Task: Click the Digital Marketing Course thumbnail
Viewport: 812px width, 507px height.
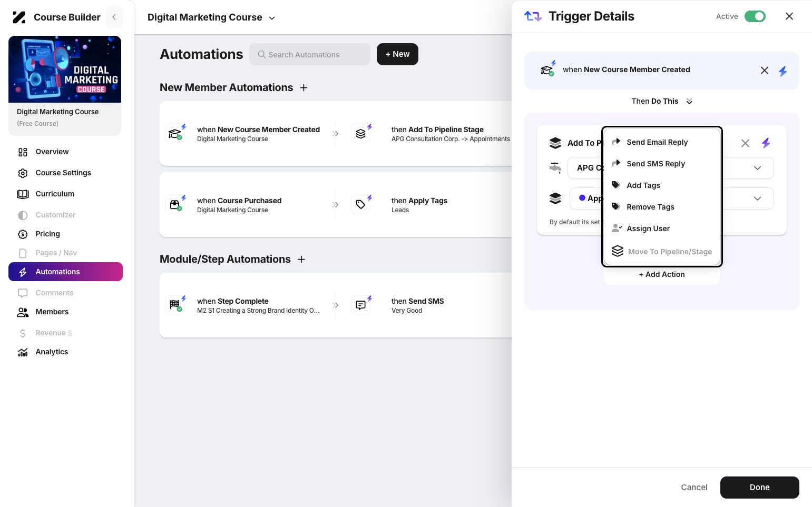Action: 65,69
